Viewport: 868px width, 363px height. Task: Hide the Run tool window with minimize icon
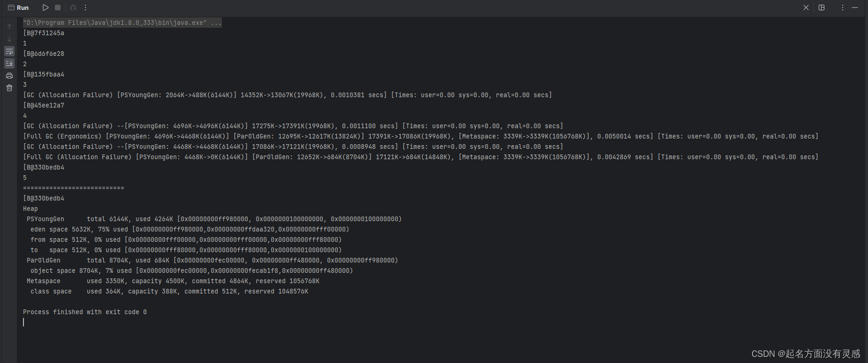coord(855,8)
